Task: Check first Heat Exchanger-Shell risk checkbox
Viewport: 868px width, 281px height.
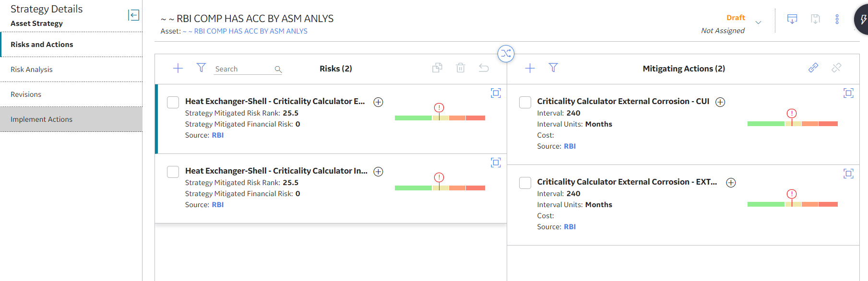Action: point(173,102)
